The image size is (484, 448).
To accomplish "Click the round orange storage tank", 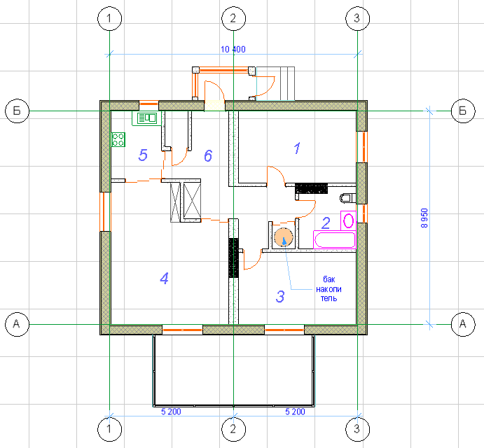I will [284, 238].
